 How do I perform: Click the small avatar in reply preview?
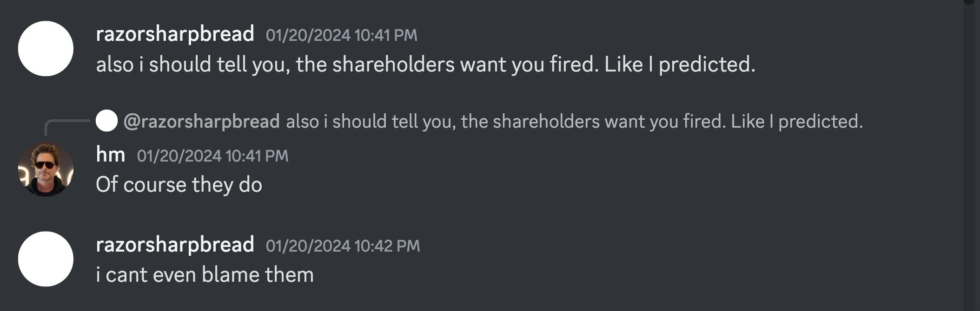[x=106, y=121]
